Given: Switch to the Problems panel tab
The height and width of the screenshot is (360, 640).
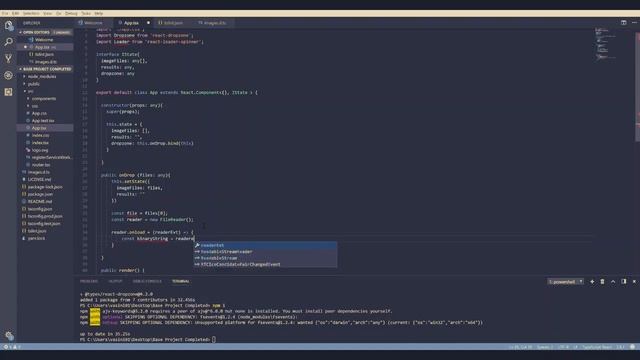Looking at the screenshot, I should pyautogui.click(x=89, y=281).
